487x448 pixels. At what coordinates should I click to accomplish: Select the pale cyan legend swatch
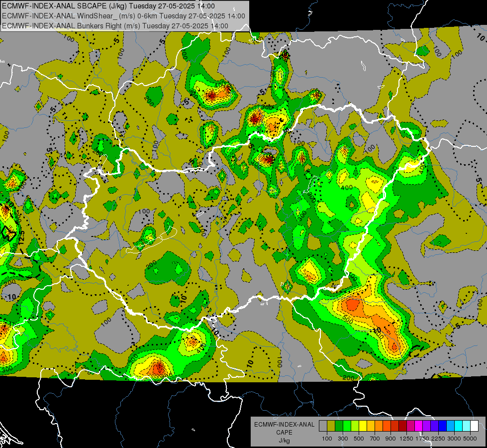[467, 426]
